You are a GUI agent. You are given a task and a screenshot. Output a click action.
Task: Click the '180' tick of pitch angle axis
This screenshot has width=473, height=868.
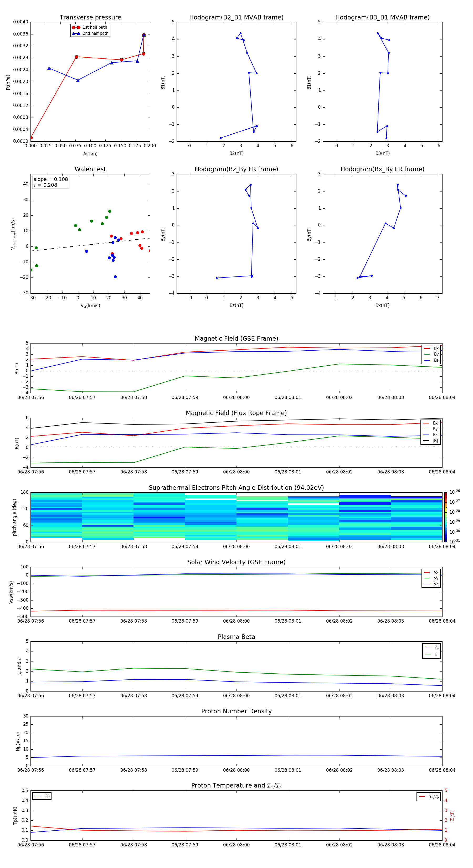(25, 492)
